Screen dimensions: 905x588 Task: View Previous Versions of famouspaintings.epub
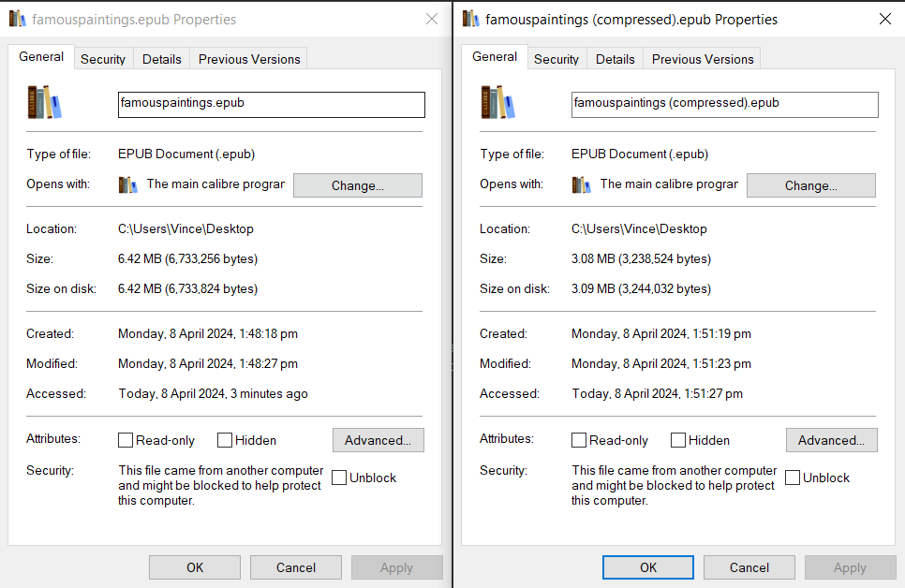247,58
